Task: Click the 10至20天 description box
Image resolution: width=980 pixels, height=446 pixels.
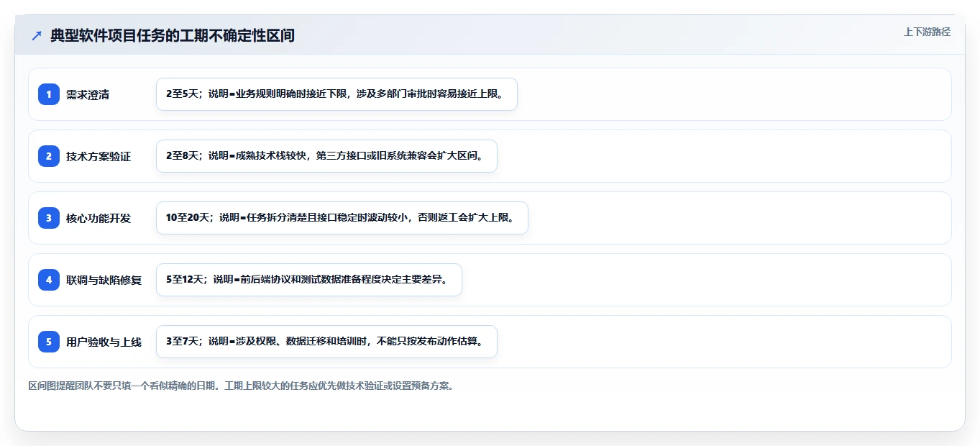Action: tap(342, 218)
